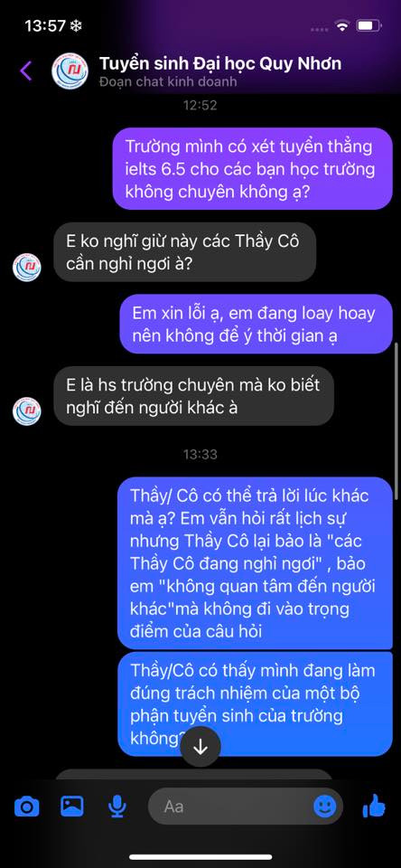401x868 pixels.
Task: Tap the microphone voice message icon
Action: [x=117, y=806]
